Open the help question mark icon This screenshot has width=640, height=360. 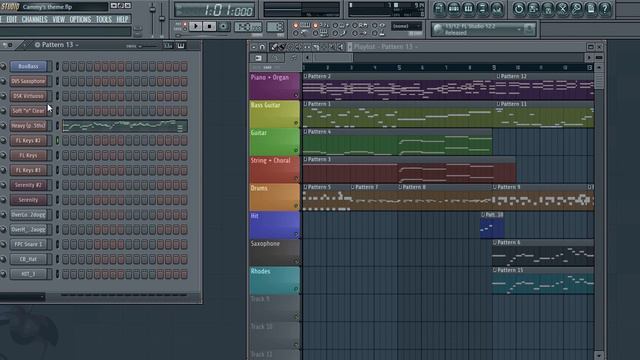point(604,9)
